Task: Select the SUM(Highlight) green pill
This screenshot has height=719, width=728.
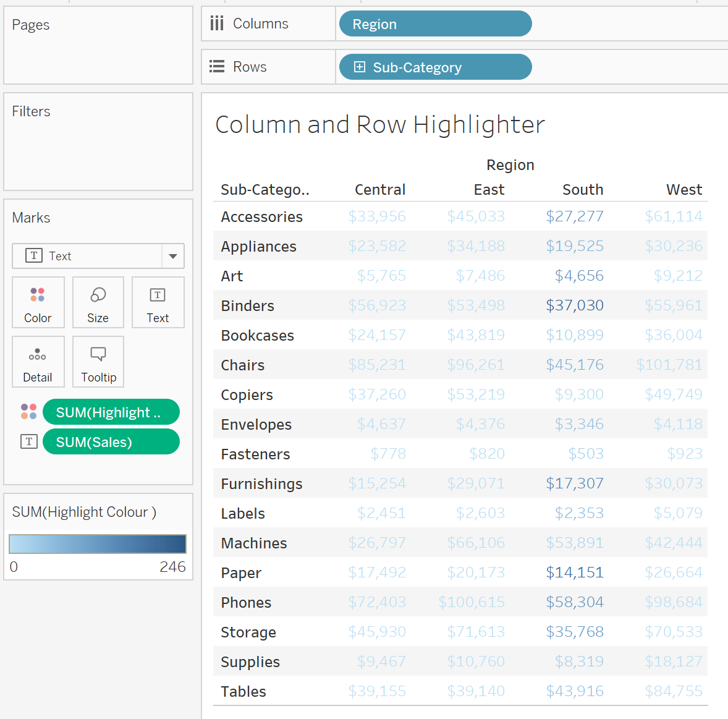Action: point(111,412)
